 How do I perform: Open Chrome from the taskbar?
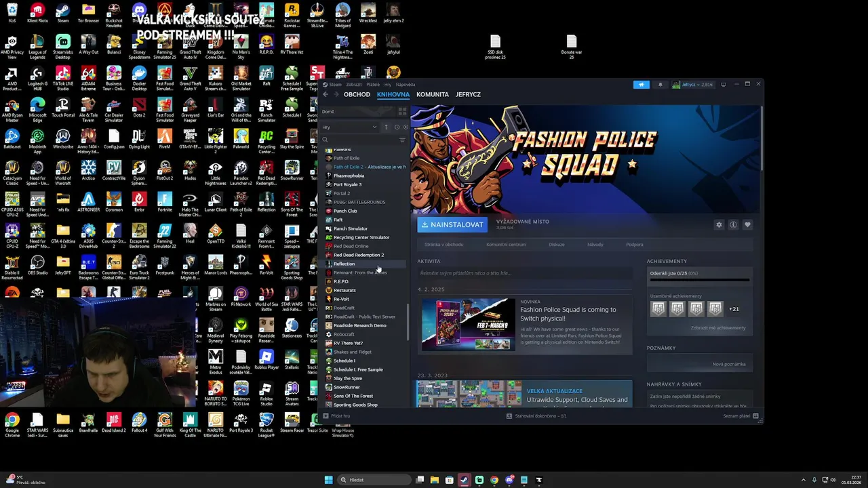point(494,480)
